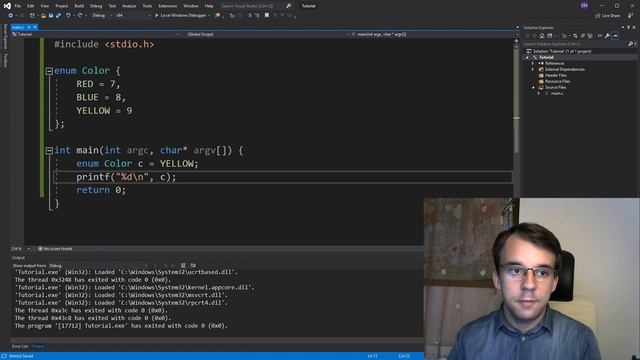Click the feedback person icon
This screenshot has height=360, width=640.
coord(631,16)
